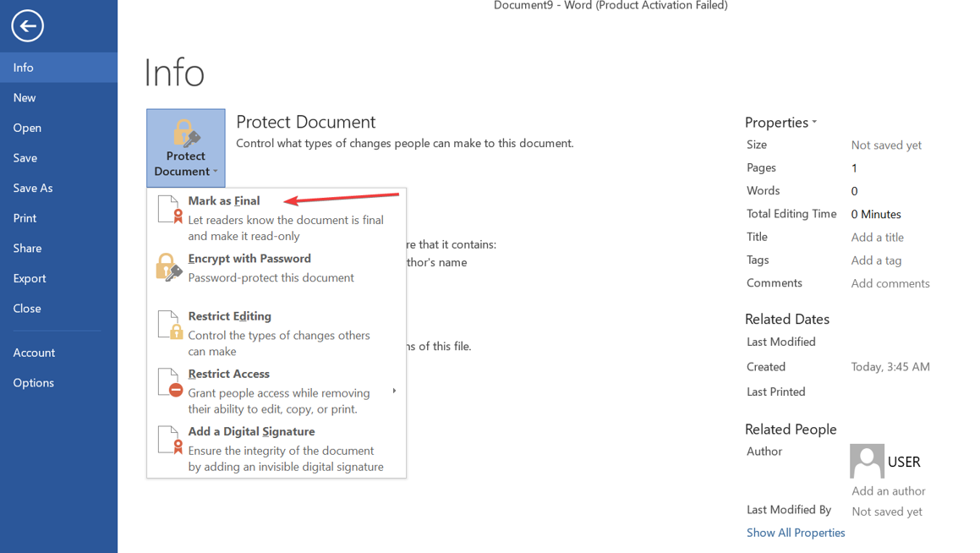
Task: Click Show All Properties link
Action: coord(796,533)
